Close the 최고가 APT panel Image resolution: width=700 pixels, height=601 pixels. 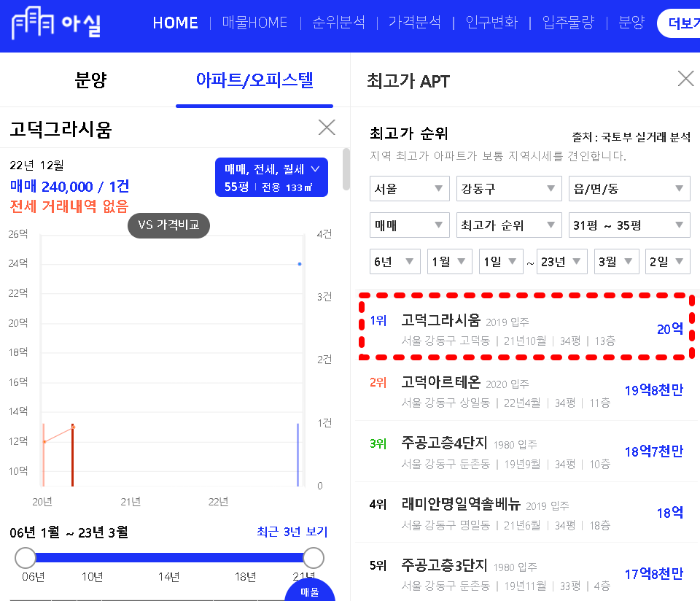[x=685, y=79]
